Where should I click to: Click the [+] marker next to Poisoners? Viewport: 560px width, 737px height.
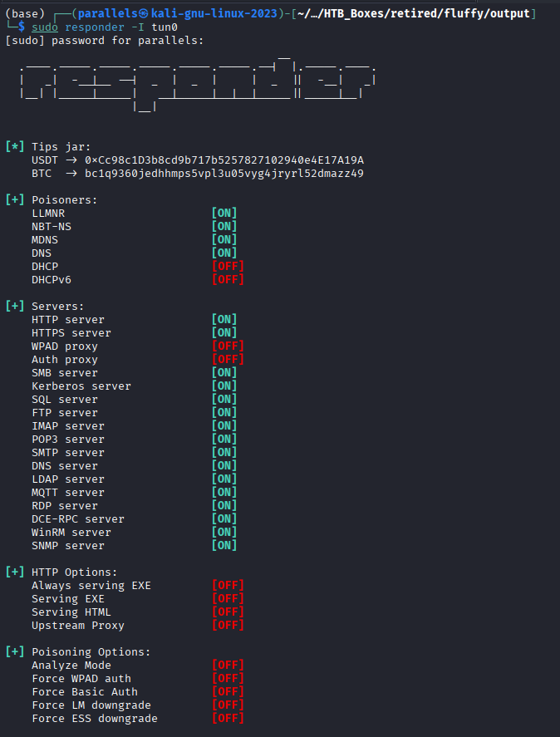coord(15,199)
